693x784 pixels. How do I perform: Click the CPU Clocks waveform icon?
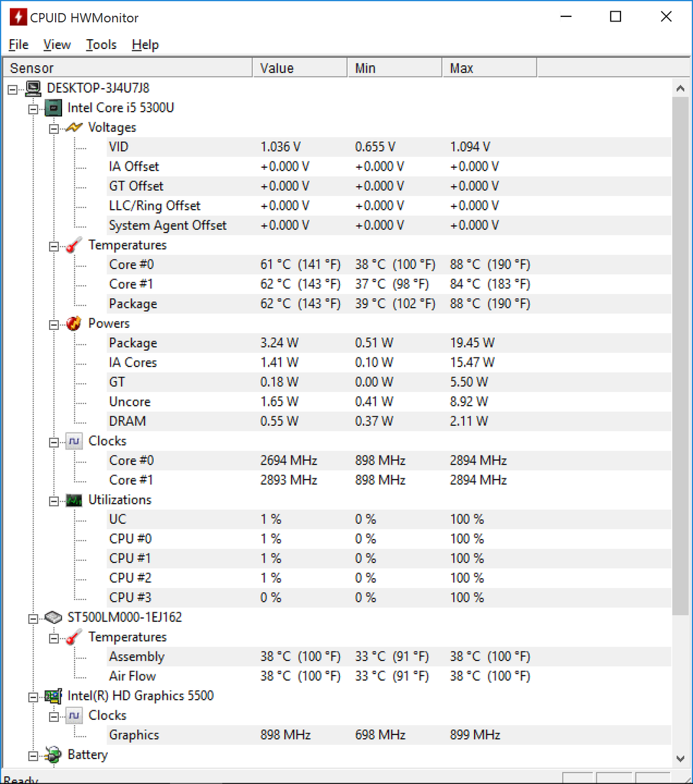74,441
